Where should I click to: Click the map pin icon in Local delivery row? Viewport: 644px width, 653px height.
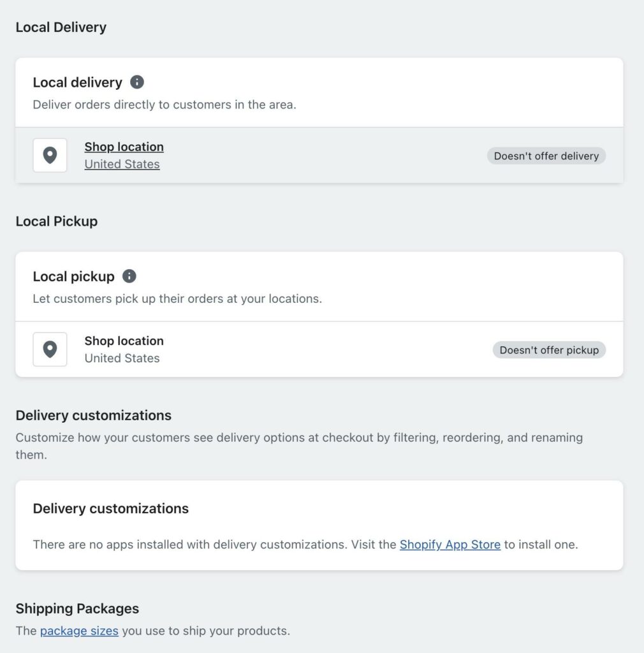coord(50,156)
